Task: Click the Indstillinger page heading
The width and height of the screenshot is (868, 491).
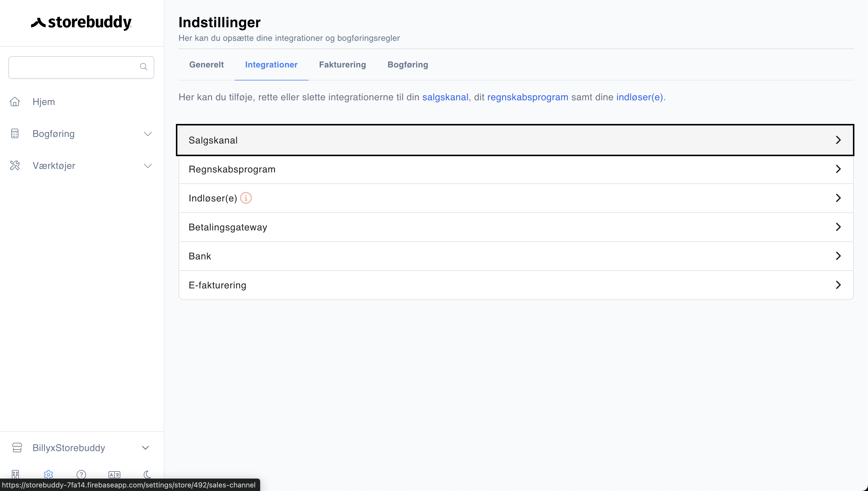Action: pyautogui.click(x=219, y=22)
